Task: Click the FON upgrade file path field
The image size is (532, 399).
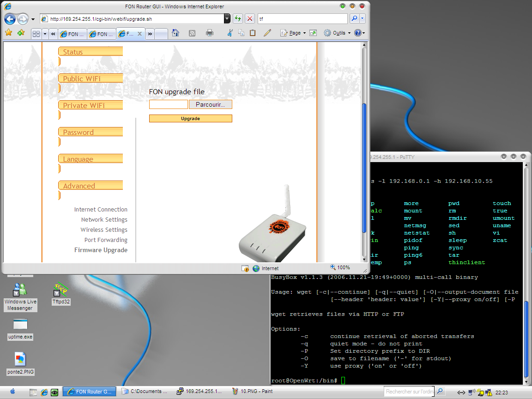Action: coord(168,104)
